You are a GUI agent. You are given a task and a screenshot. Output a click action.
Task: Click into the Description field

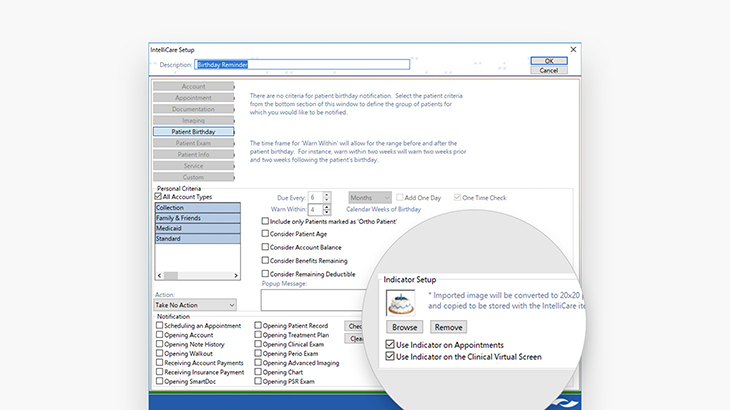click(302, 64)
